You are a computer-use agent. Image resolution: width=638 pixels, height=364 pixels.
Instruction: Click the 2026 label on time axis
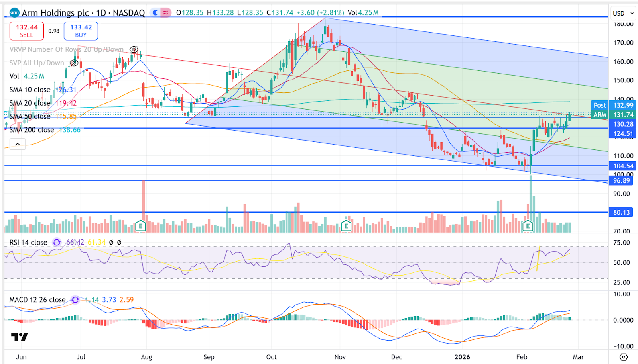(463, 357)
